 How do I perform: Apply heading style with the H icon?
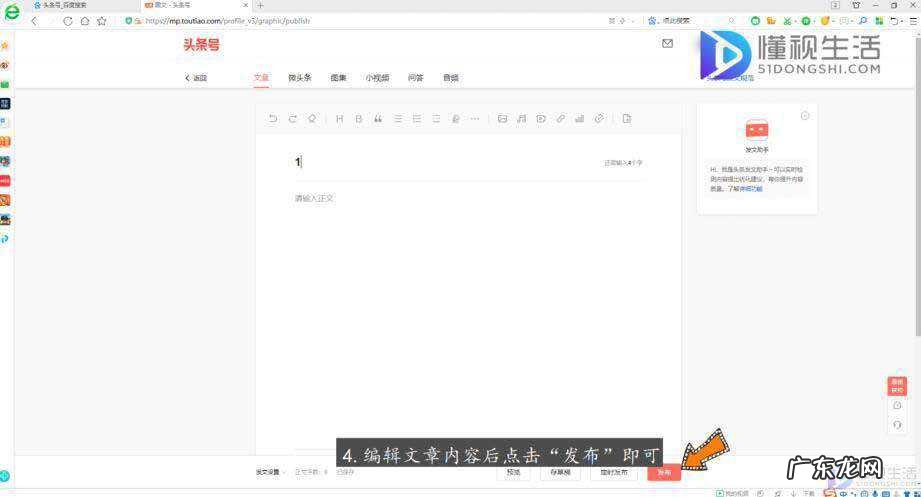340,119
